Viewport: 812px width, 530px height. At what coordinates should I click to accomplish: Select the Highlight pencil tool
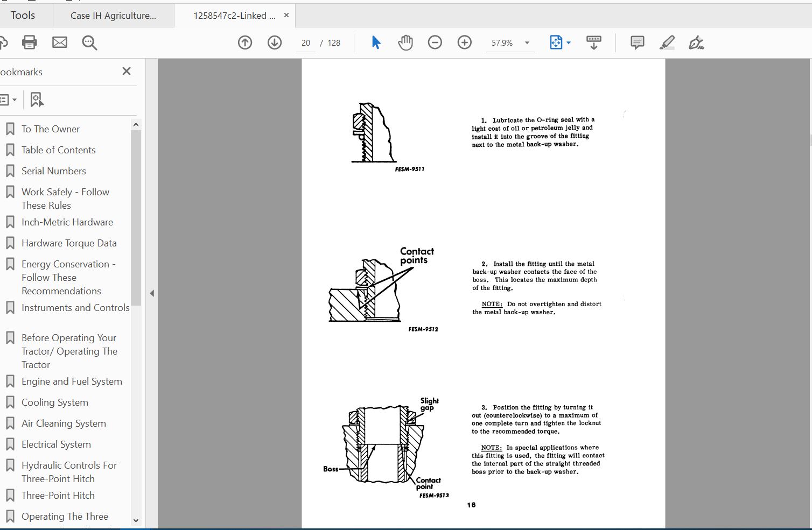click(x=667, y=42)
